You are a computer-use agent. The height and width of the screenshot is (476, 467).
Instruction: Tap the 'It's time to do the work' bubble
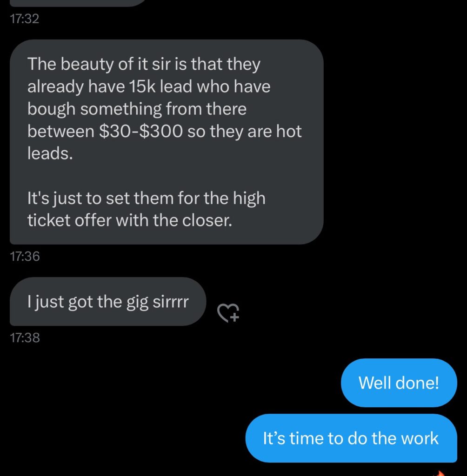351,438
